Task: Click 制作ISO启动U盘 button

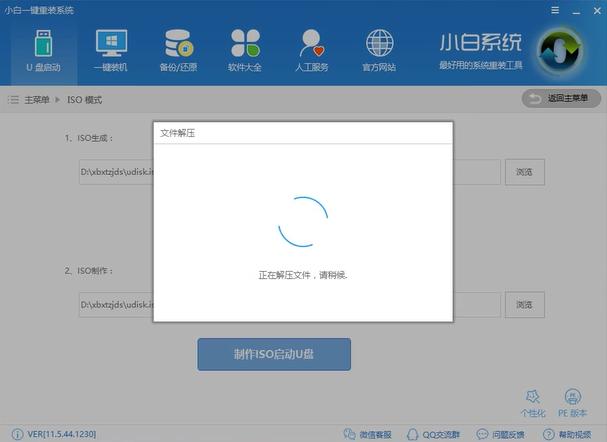Action: click(274, 354)
